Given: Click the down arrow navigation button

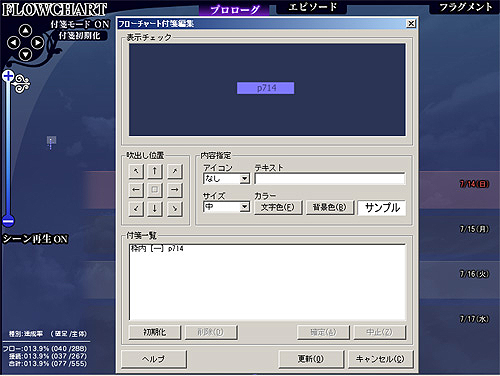Looking at the screenshot, I should tap(26, 54).
